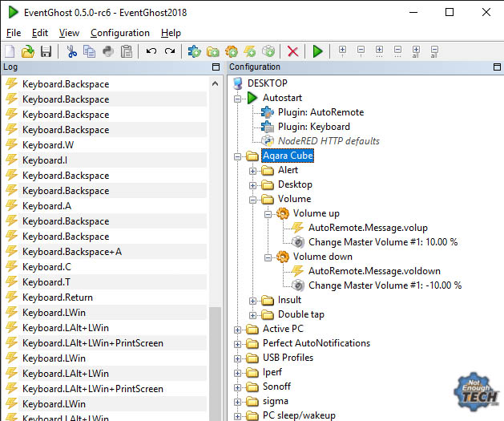Image resolution: width=504 pixels, height=421 pixels.
Task: Click the red Delete X icon
Action: click(292, 51)
